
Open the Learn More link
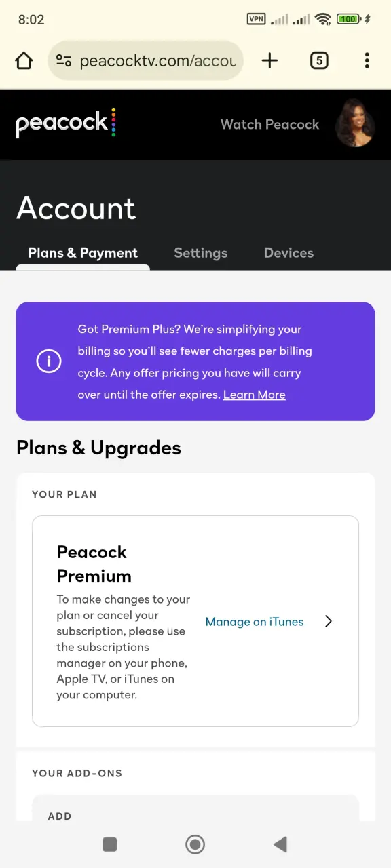click(x=255, y=395)
